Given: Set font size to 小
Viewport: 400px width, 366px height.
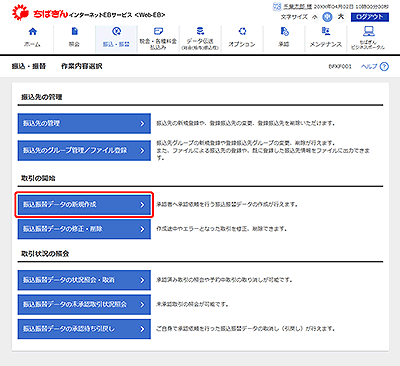Looking at the screenshot, I should [x=315, y=17].
